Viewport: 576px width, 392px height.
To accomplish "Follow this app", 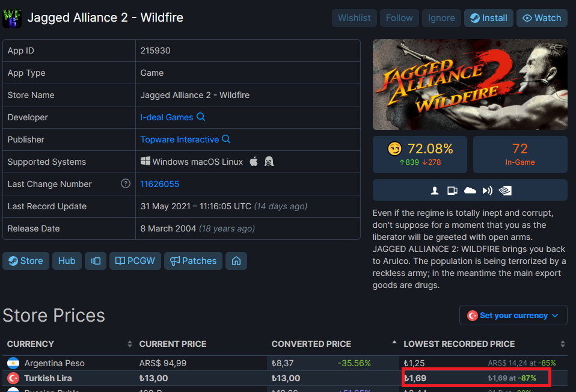I will [399, 18].
